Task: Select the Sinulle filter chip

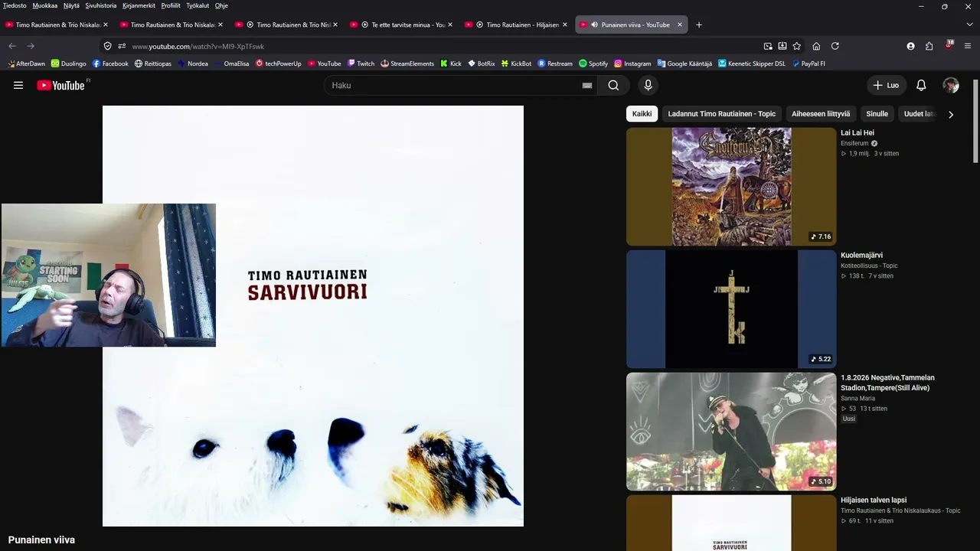Action: point(877,114)
